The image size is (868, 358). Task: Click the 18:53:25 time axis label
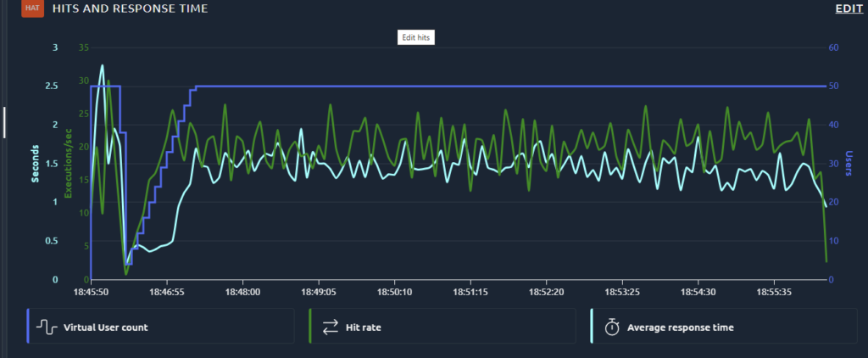621,290
